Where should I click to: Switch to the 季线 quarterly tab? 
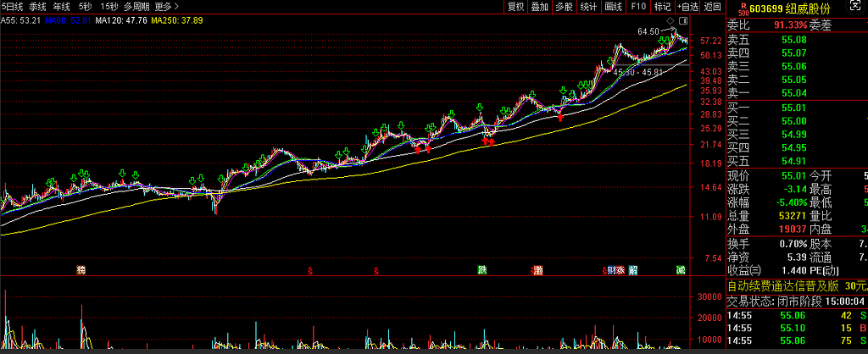click(x=37, y=7)
